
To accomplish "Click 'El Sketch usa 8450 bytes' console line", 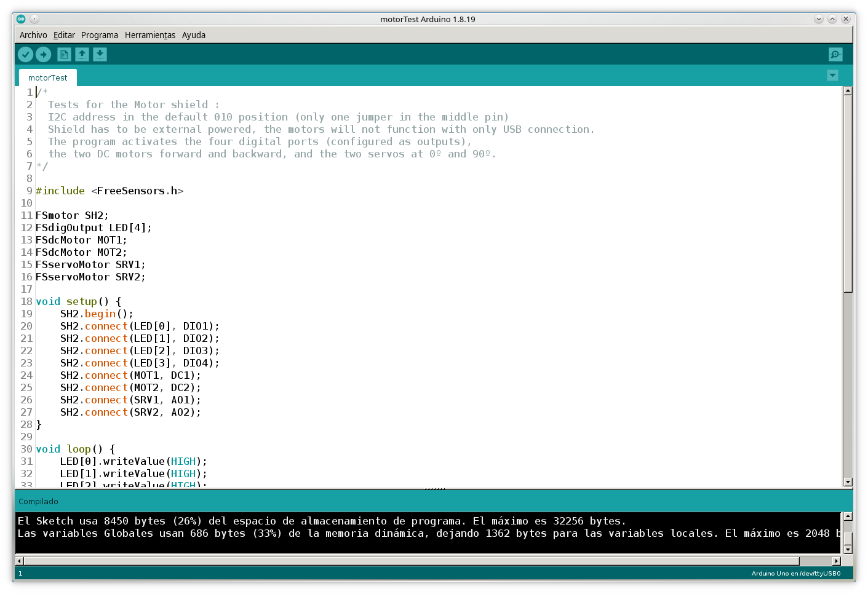I will 322,521.
